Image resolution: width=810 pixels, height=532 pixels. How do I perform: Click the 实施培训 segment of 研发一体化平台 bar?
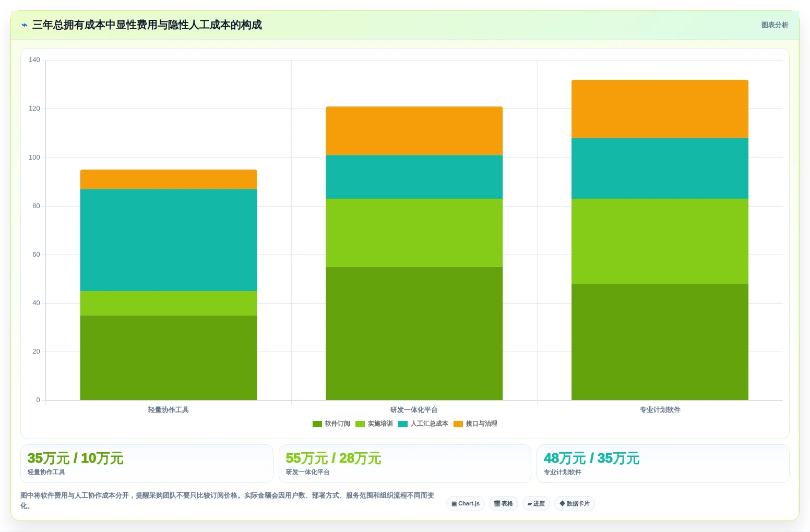[x=414, y=233]
